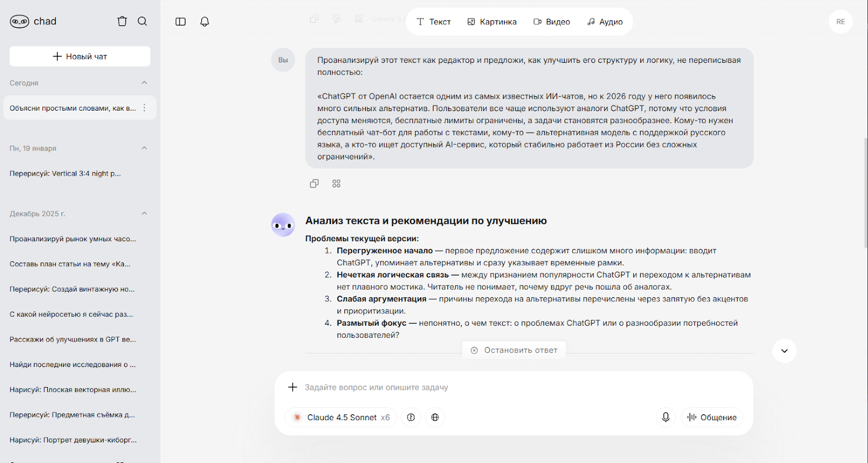This screenshot has height=463, width=868.
Task: Toggle the sidebar panel icon
Action: (181, 22)
